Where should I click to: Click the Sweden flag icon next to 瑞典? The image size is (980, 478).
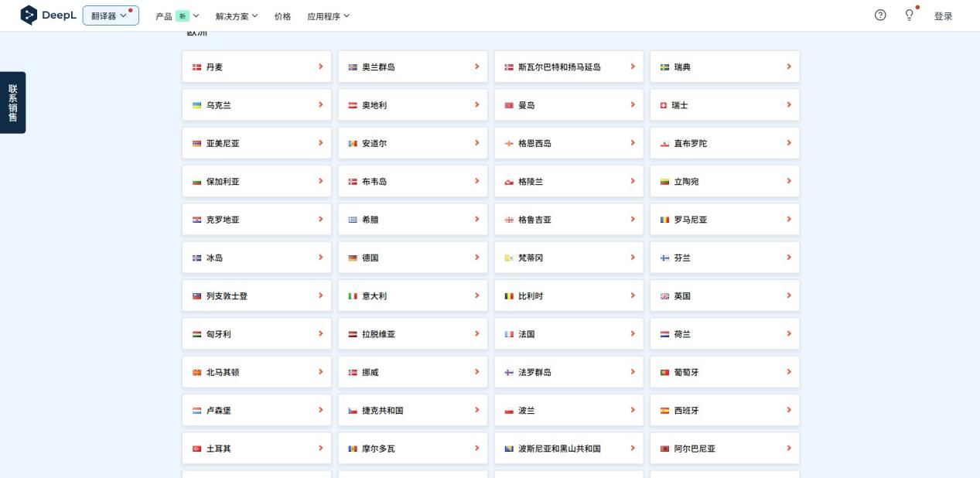664,67
